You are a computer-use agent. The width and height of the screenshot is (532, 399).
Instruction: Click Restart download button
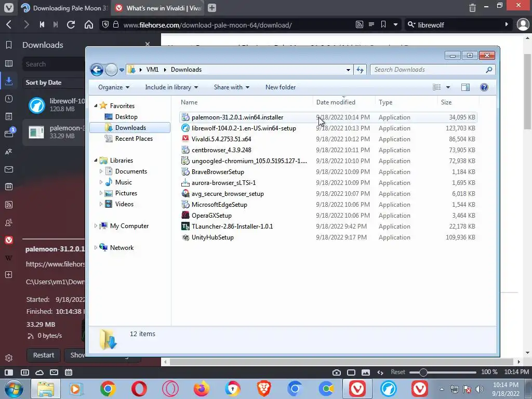pyautogui.click(x=44, y=355)
